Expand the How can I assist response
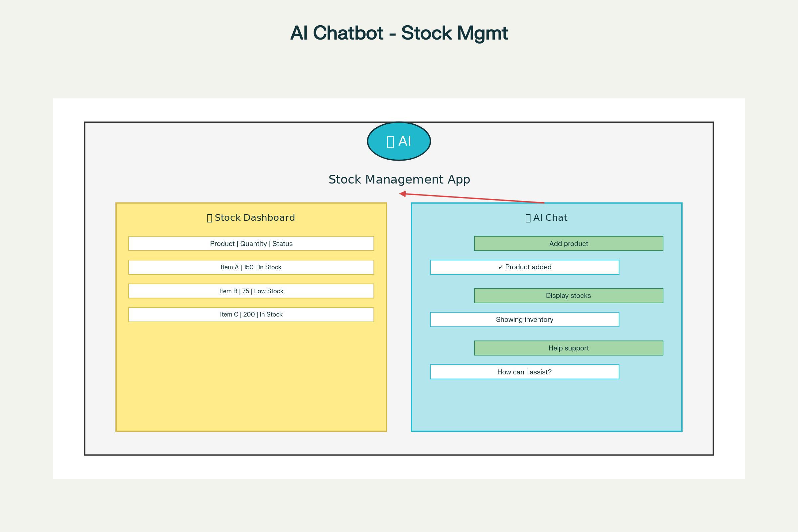This screenshot has height=532, width=798. 525,372
